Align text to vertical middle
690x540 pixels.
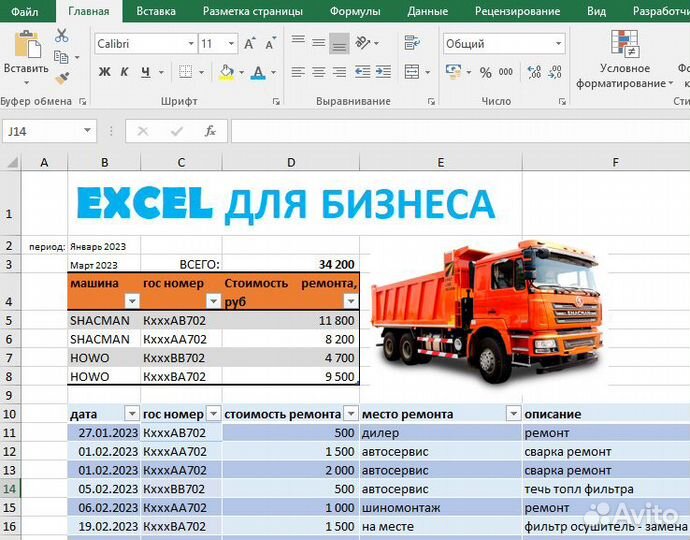click(x=319, y=43)
